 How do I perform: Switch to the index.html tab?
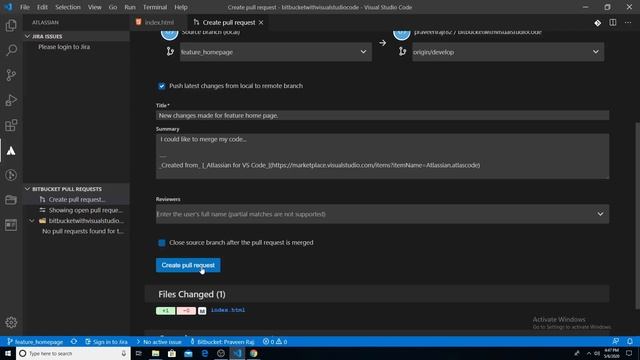160,22
